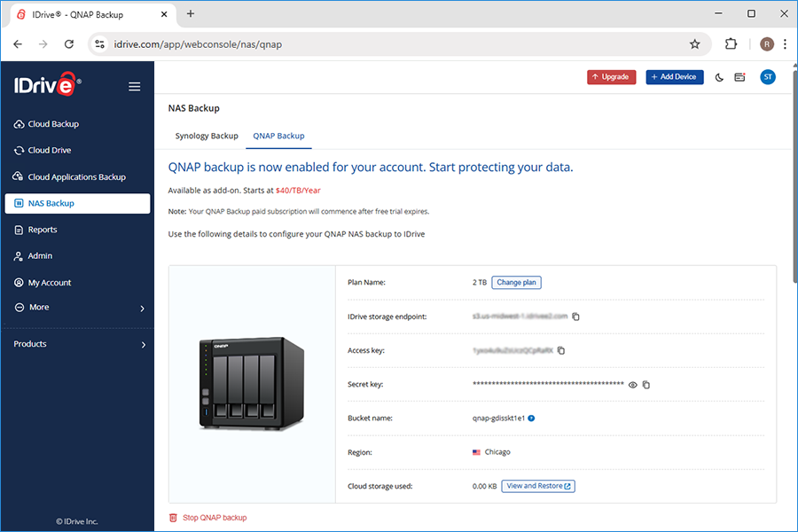
Task: Select NAS Backup in the sidebar
Action: tap(77, 203)
